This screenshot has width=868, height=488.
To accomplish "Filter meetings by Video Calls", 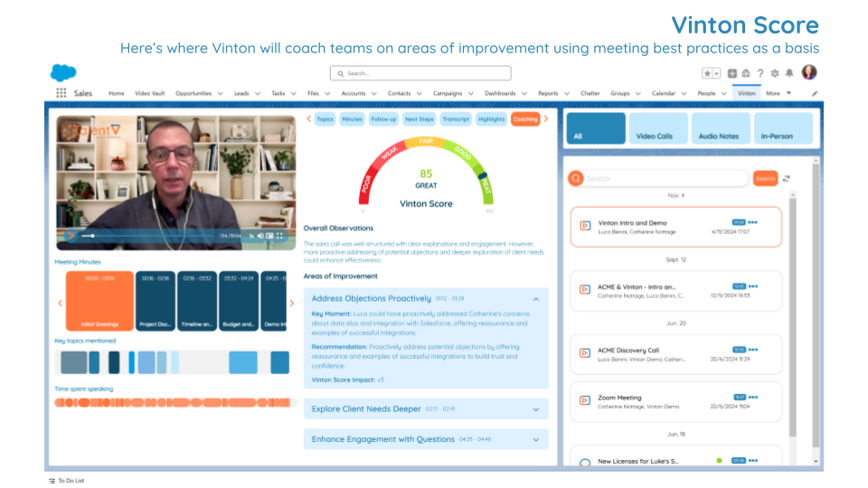I will pos(658,128).
